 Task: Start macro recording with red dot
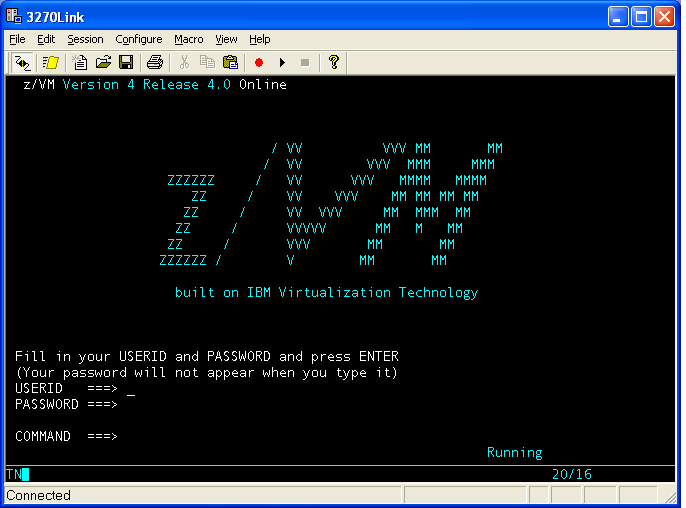pos(259,63)
